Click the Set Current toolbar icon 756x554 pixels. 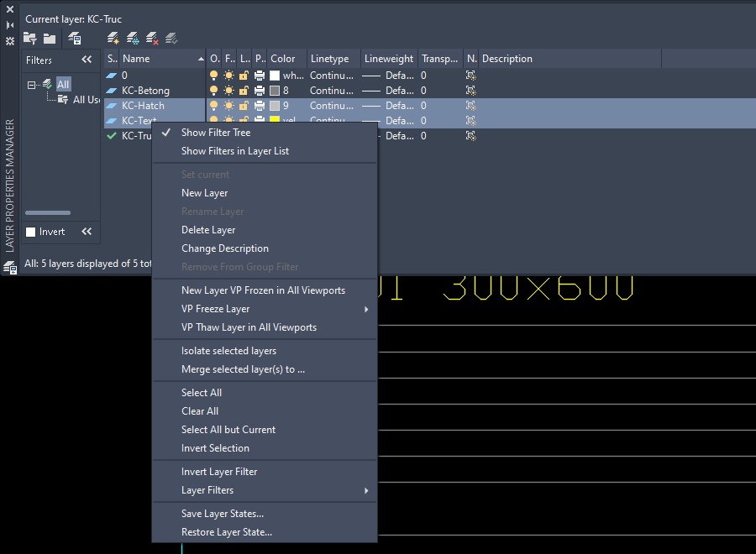coord(171,38)
